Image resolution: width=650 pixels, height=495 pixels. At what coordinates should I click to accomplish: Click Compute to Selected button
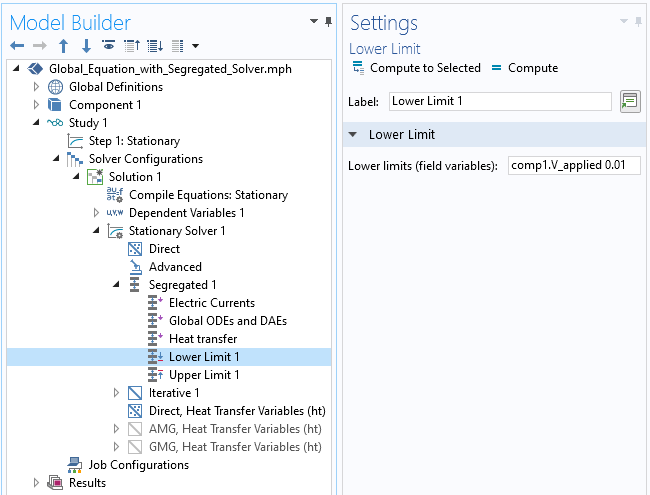tap(416, 68)
